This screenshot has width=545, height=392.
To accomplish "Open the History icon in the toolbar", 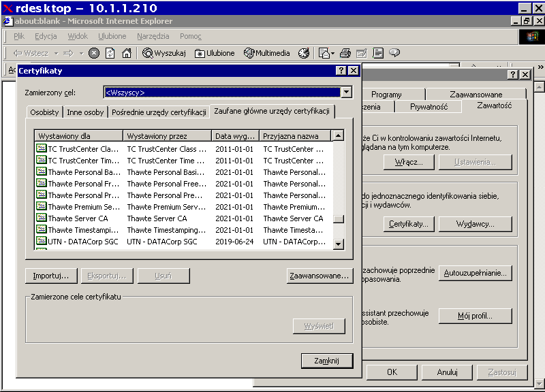I will 304,53.
